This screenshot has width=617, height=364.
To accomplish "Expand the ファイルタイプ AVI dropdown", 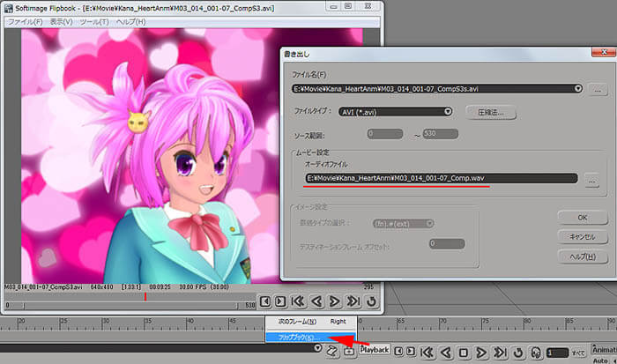I will point(448,112).
